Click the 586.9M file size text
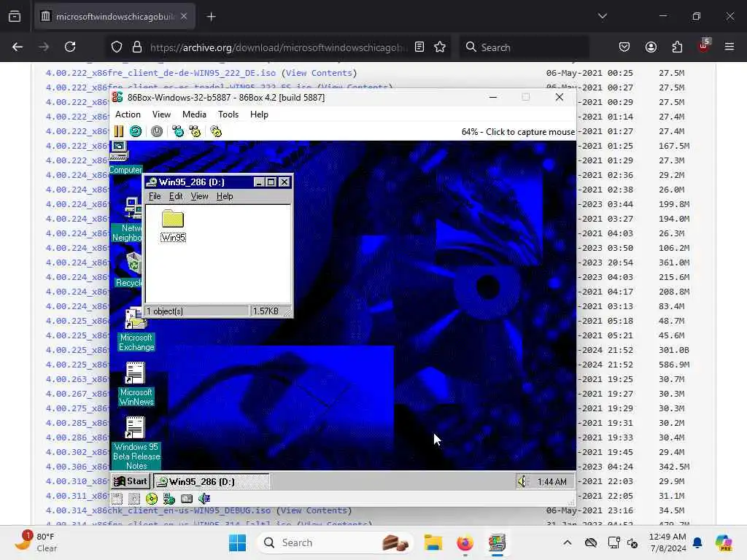 click(x=673, y=365)
